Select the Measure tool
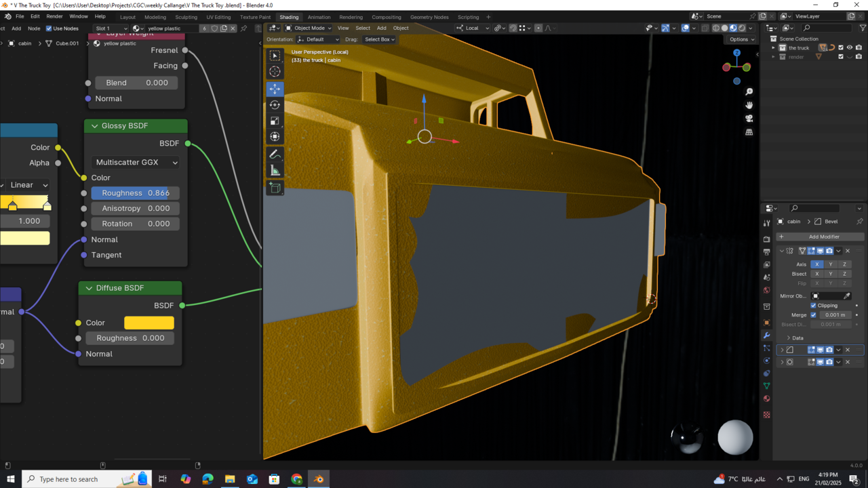This screenshot has height=488, width=868. coord(275,170)
